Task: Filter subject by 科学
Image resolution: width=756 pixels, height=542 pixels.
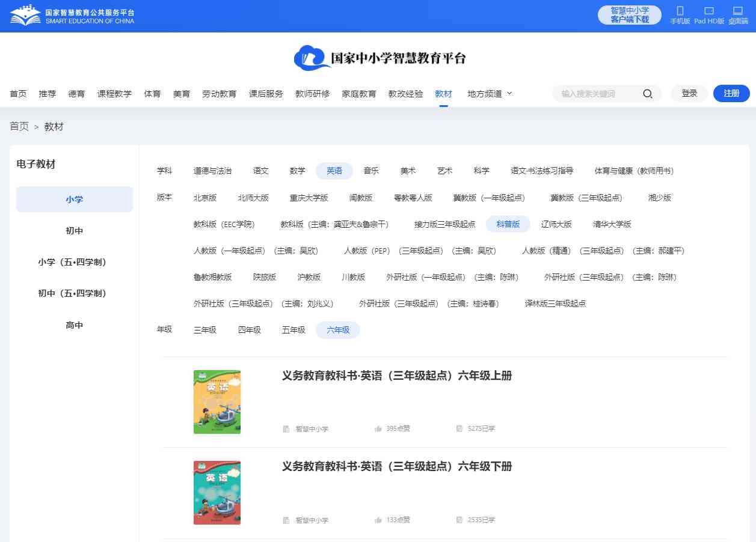Action: point(481,171)
